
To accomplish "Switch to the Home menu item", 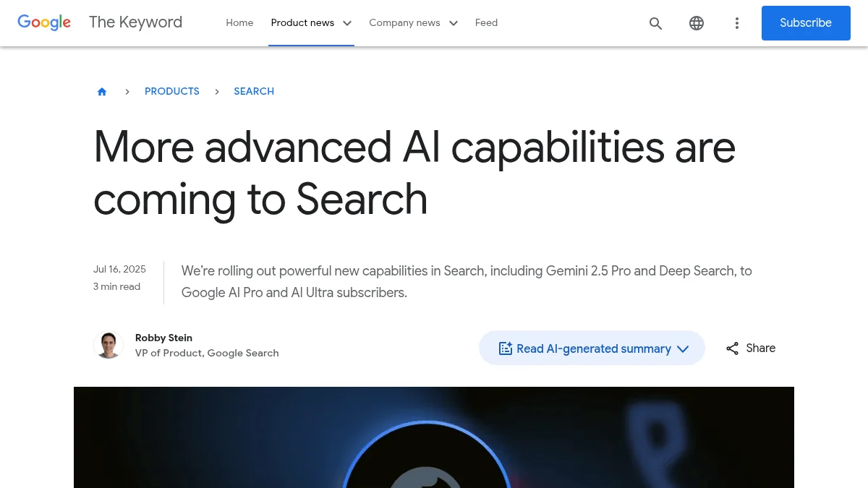I will click(239, 22).
